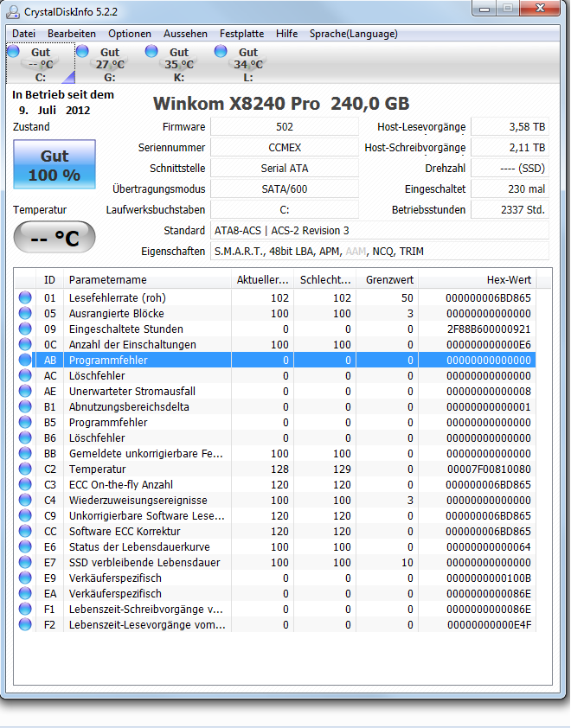
Task: Click the Betriebsstunden value 2337 Std.
Action: pyautogui.click(x=510, y=209)
